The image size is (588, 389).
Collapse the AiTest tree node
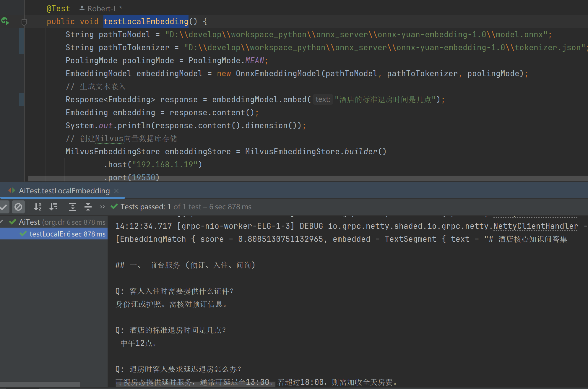click(2, 222)
